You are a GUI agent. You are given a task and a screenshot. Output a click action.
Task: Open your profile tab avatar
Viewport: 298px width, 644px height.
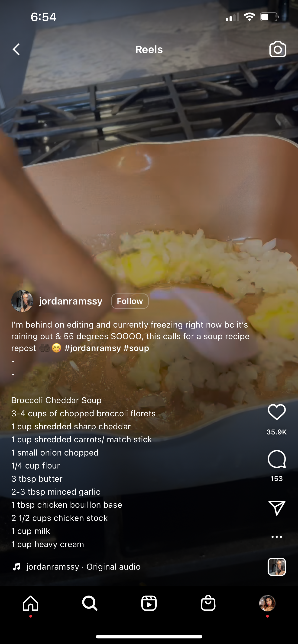(x=267, y=603)
